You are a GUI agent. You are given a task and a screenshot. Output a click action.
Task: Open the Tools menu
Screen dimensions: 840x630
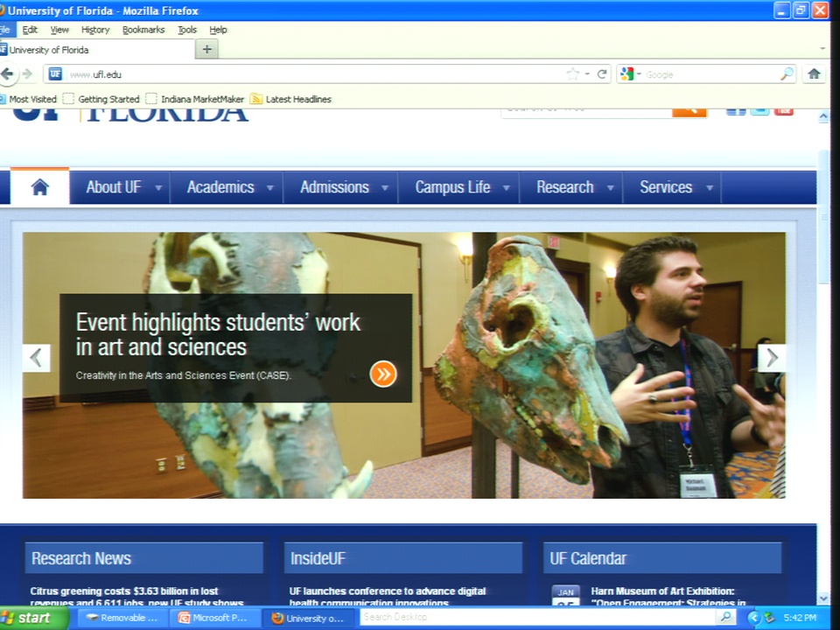tap(187, 30)
